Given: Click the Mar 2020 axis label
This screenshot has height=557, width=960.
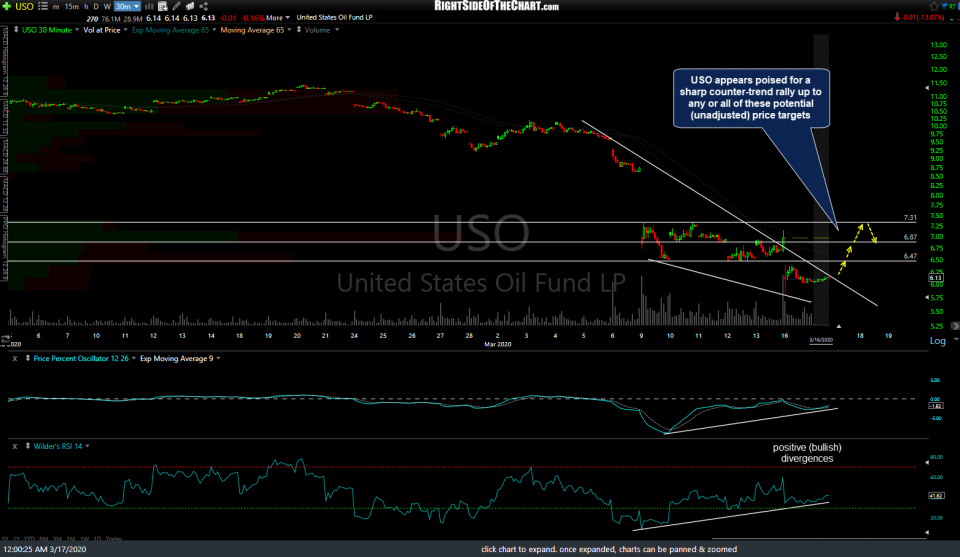Looking at the screenshot, I should click(x=497, y=344).
